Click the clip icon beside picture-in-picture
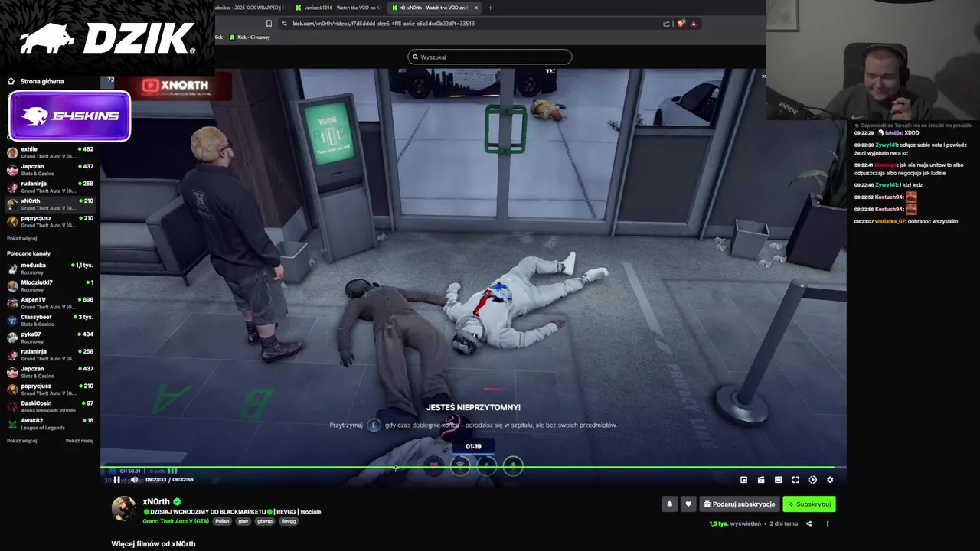980x551 pixels. [x=761, y=480]
